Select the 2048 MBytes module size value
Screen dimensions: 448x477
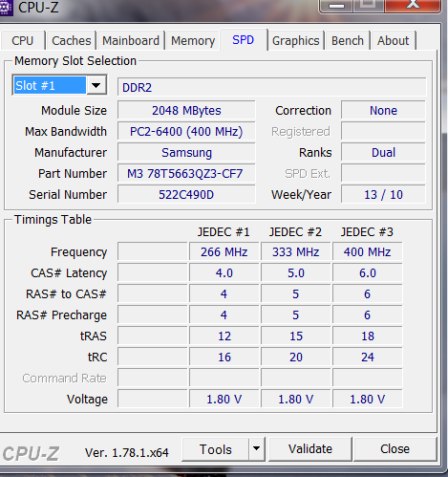click(186, 111)
